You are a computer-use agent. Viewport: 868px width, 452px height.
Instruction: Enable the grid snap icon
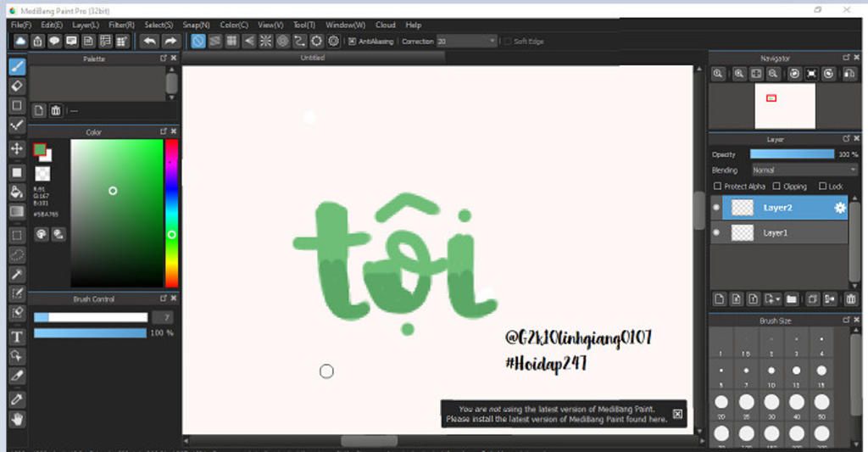click(232, 41)
